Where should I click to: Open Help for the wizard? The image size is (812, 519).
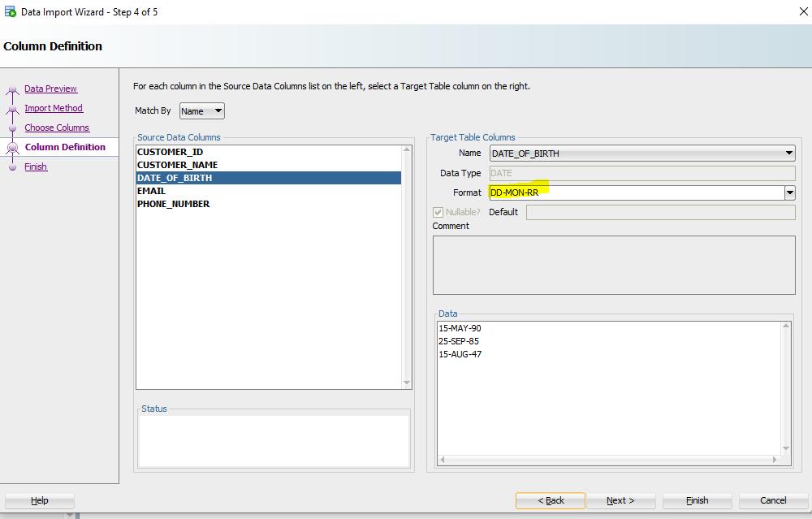coord(39,500)
